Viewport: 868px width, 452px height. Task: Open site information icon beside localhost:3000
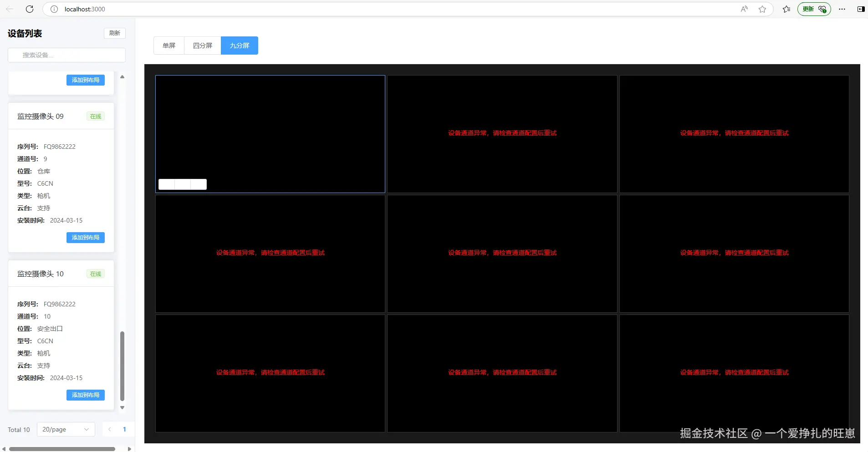coord(54,9)
